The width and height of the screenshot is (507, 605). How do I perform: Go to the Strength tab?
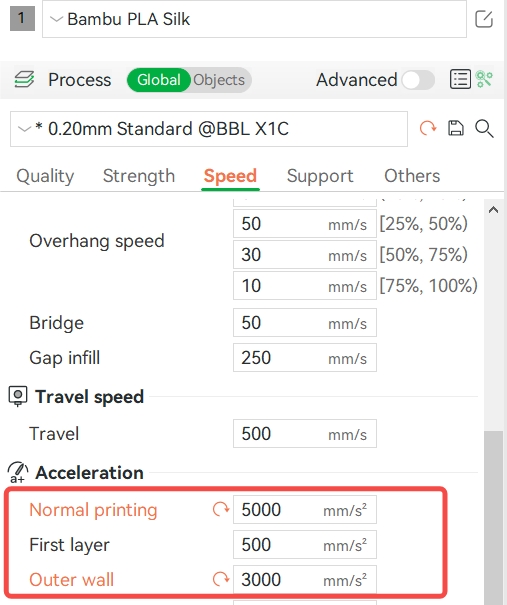pos(139,176)
